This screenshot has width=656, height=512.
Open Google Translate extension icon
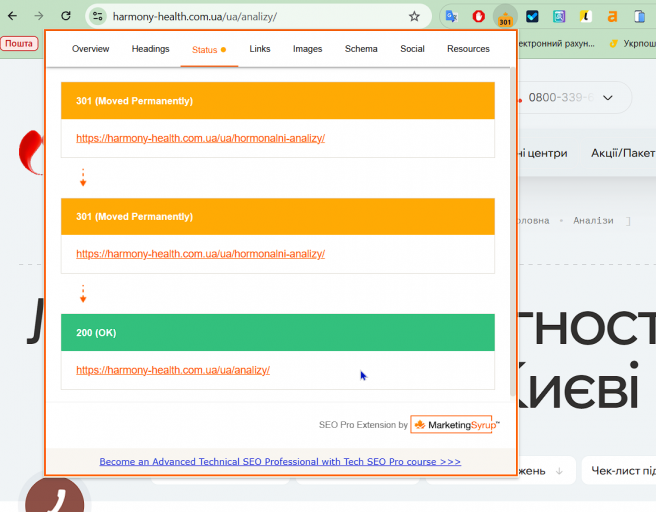coord(451,16)
